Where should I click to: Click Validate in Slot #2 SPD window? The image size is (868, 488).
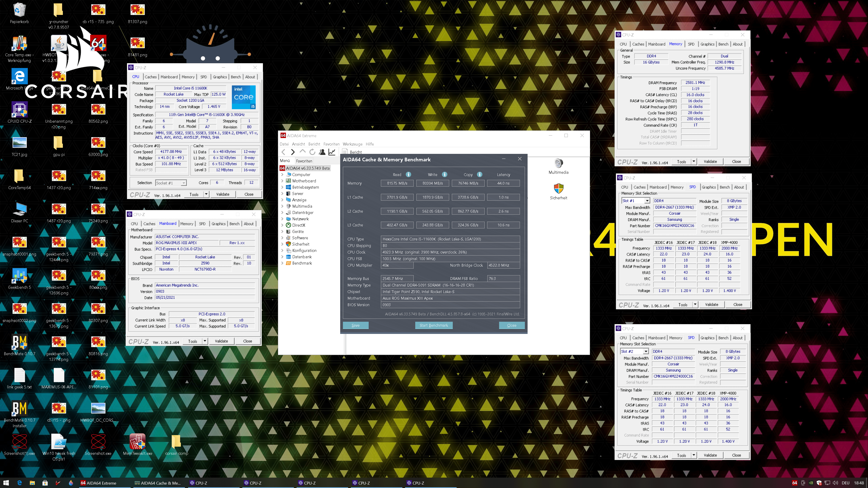[710, 455]
